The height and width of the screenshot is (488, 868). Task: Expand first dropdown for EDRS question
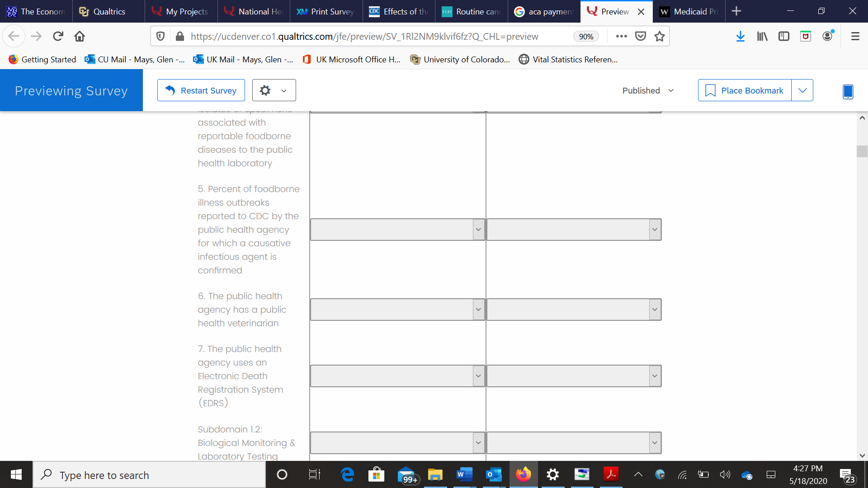tap(397, 376)
